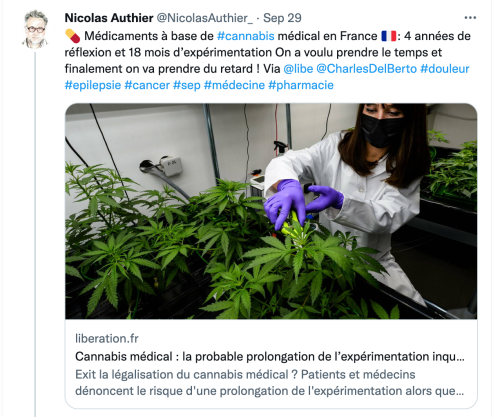
Task: Visit the @libe mention
Action: (298, 69)
